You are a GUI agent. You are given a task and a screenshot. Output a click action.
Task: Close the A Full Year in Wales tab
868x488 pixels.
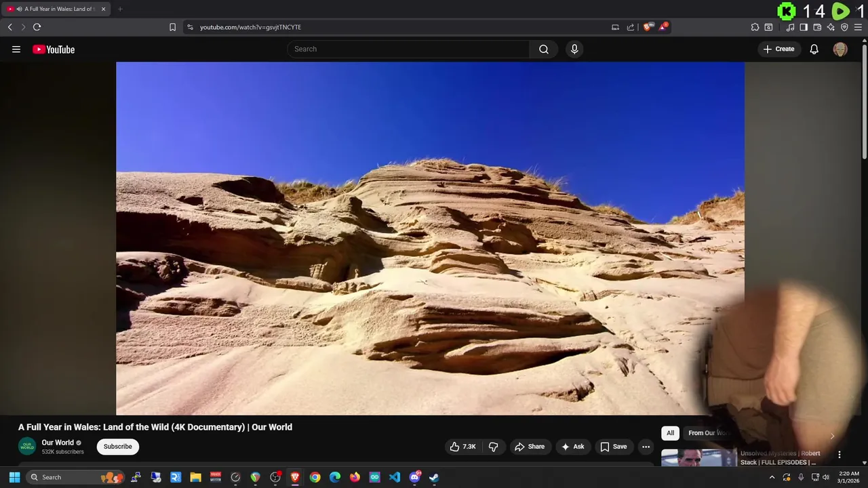click(103, 9)
